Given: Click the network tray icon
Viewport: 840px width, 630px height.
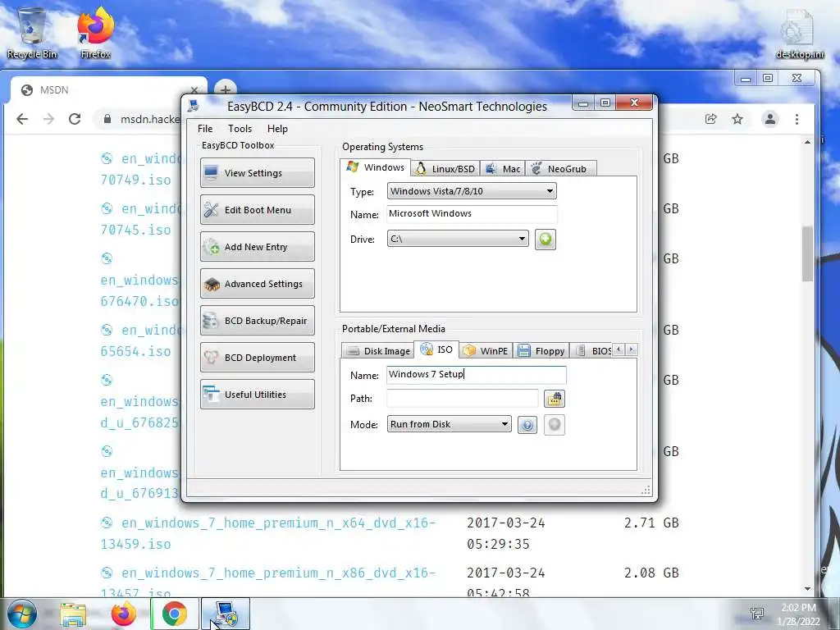Looking at the screenshot, I should pos(757,614).
